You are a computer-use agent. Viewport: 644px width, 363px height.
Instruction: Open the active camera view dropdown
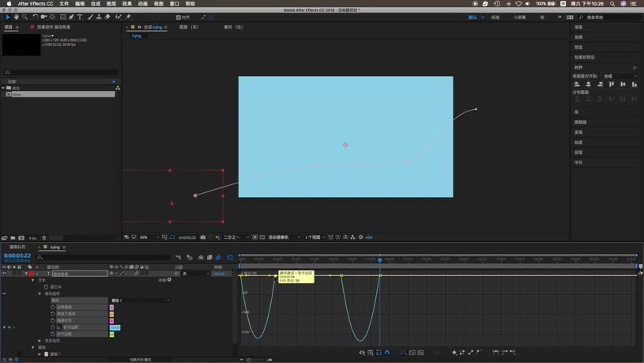(x=284, y=237)
